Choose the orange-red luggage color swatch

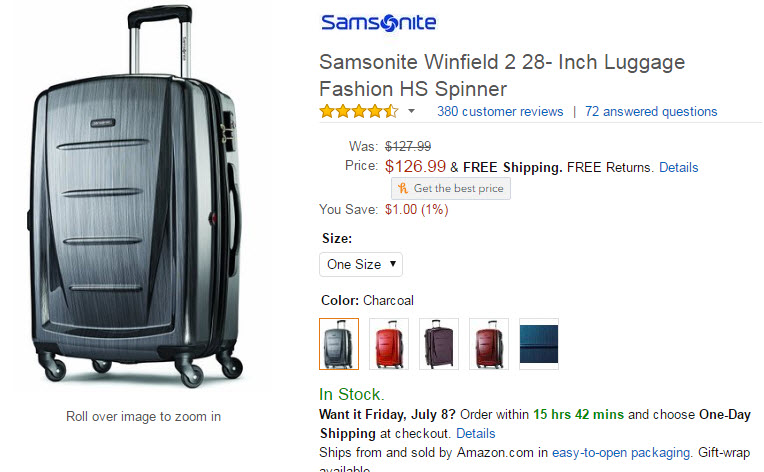click(389, 344)
